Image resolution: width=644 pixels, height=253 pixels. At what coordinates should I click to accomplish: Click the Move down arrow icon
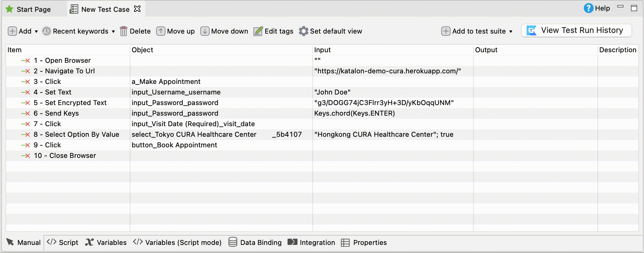tap(205, 31)
